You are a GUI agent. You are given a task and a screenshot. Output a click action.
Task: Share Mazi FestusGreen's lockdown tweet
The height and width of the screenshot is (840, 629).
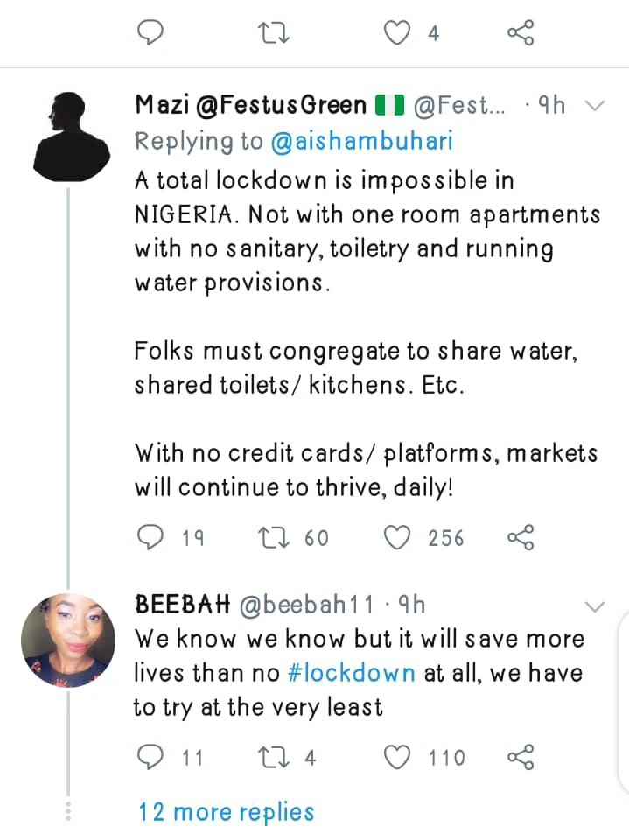520,537
